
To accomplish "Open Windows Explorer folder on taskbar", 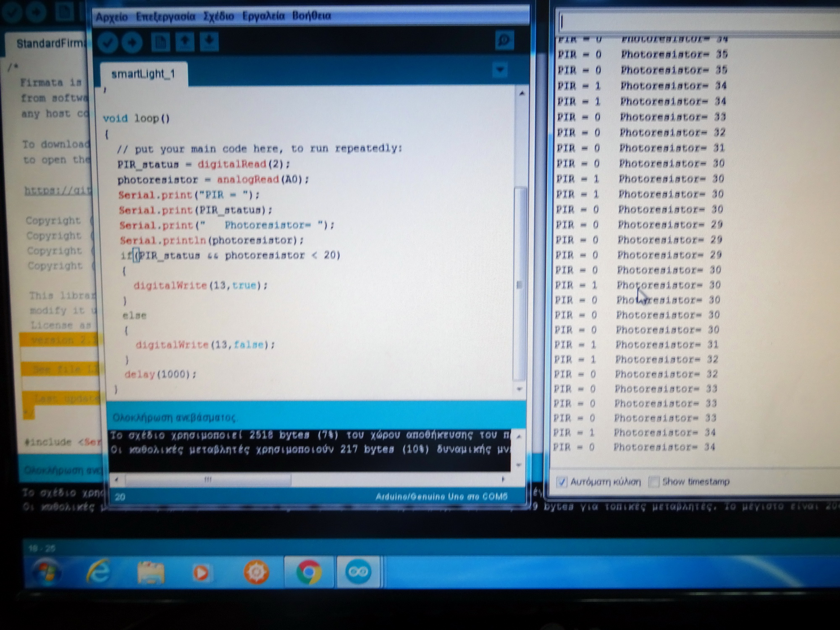I will (151, 572).
